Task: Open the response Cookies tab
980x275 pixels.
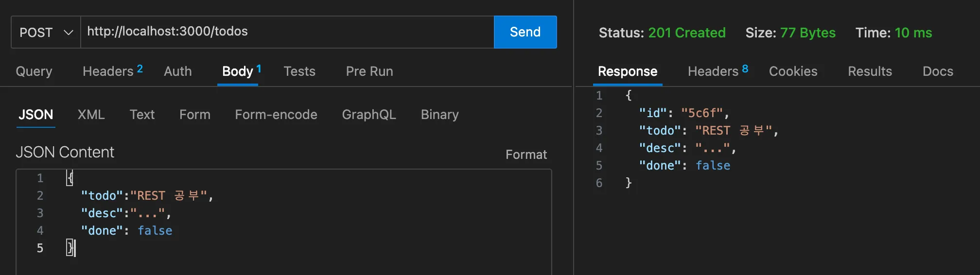Action: click(x=793, y=71)
